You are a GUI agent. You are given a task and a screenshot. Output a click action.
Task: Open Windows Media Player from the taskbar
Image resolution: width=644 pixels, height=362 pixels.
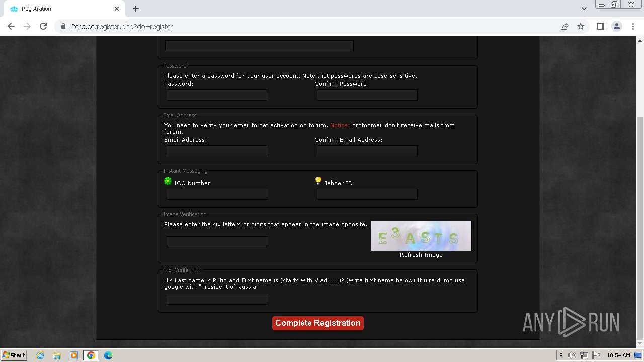click(x=74, y=355)
